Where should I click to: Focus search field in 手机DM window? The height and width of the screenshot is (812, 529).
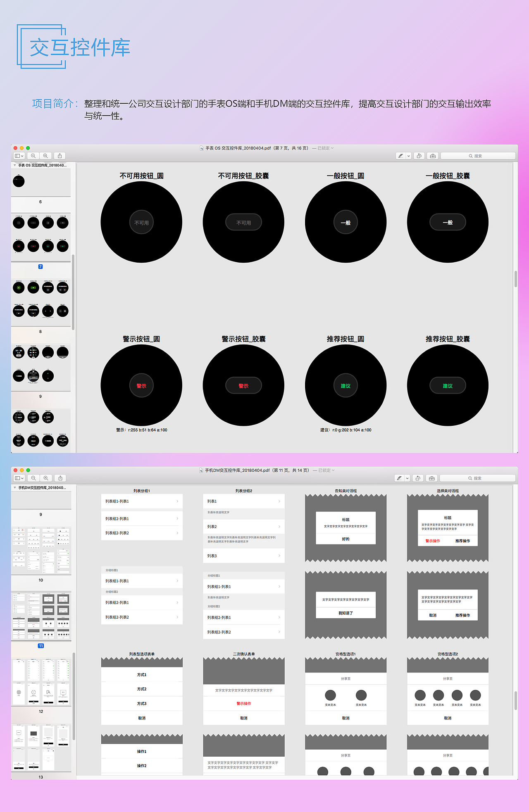pyautogui.click(x=477, y=478)
